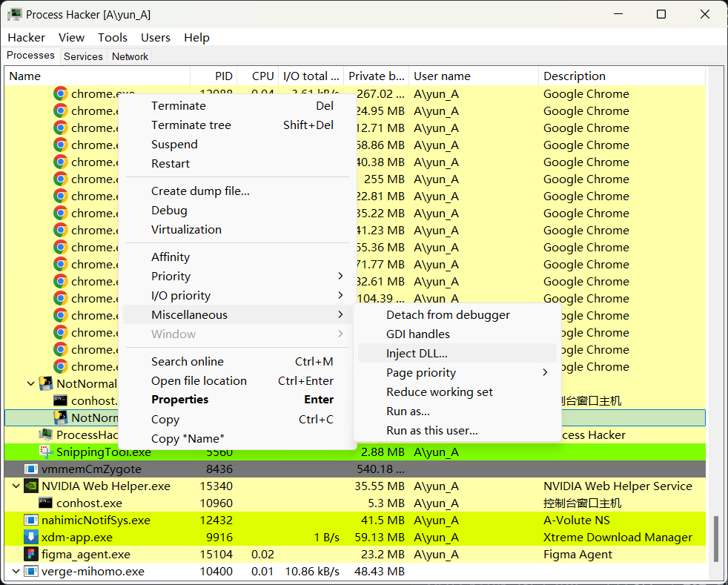The width and height of the screenshot is (728, 585).
Task: Click the figma_agent.exe process icon
Action: (31, 555)
